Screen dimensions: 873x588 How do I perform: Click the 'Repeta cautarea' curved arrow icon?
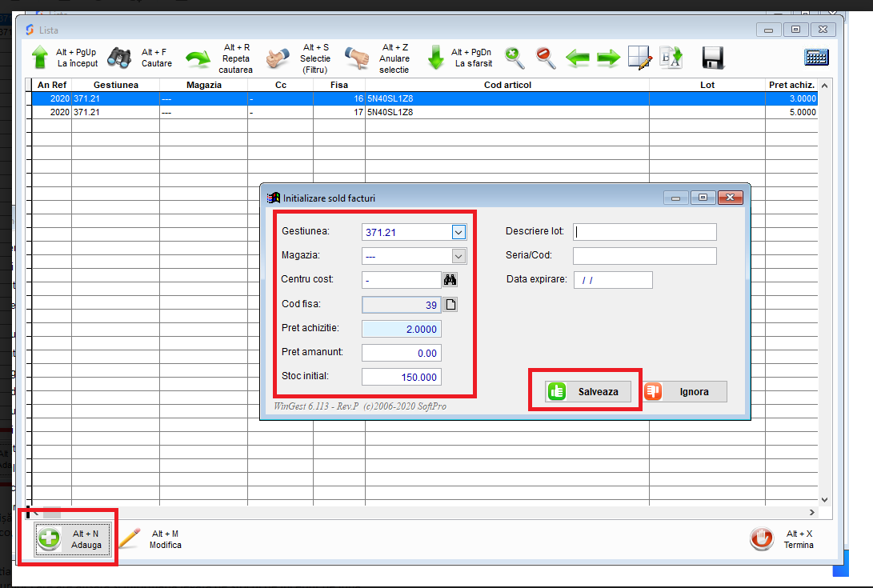pos(198,58)
